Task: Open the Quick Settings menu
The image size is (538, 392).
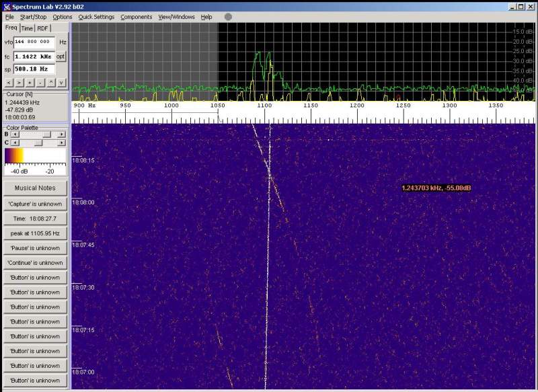Action: pos(96,17)
